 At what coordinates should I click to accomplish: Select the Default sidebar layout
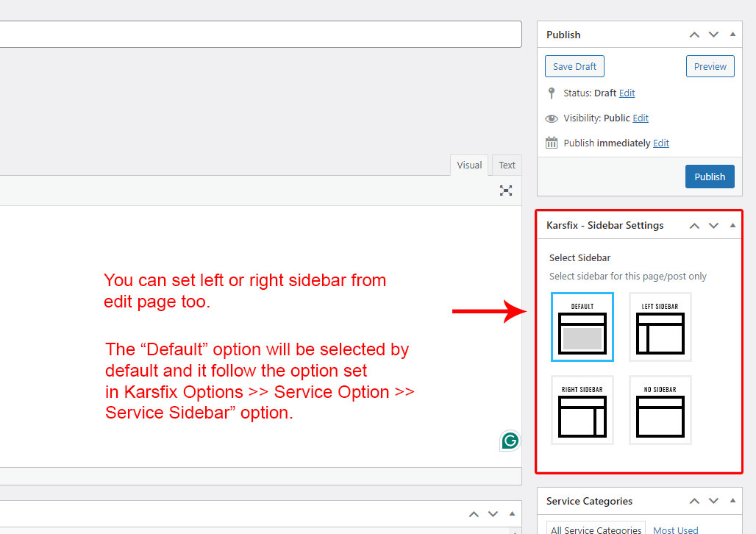582,327
